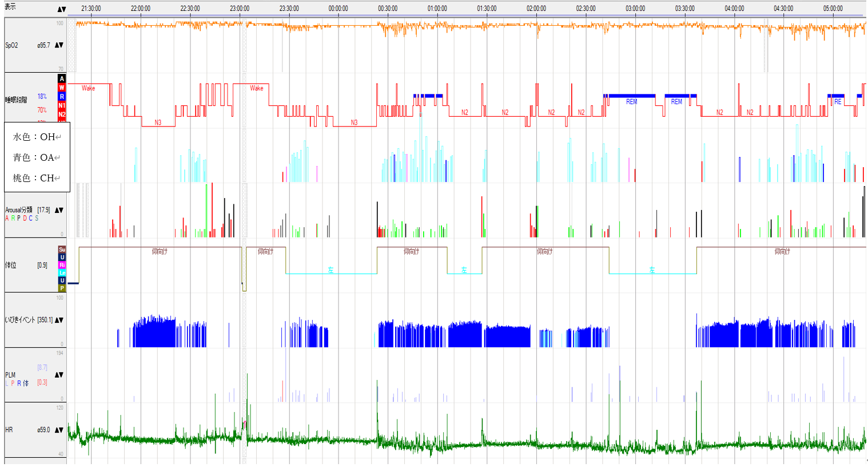
Task: Toggle the green R arousal type letter
Action: click(x=13, y=218)
